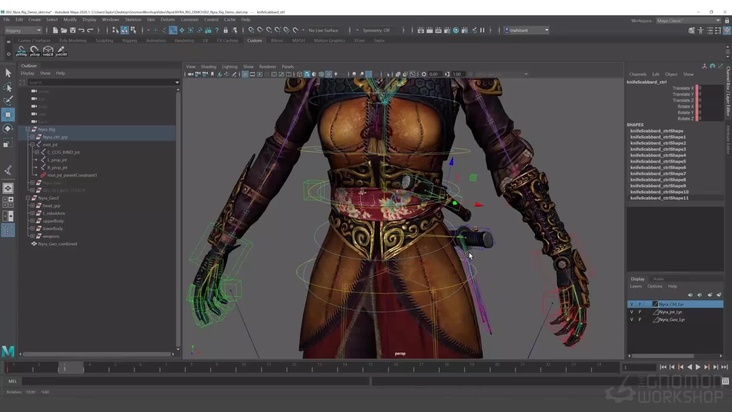Open the viewport Shading menu
This screenshot has width=732, height=412.
tap(208, 67)
